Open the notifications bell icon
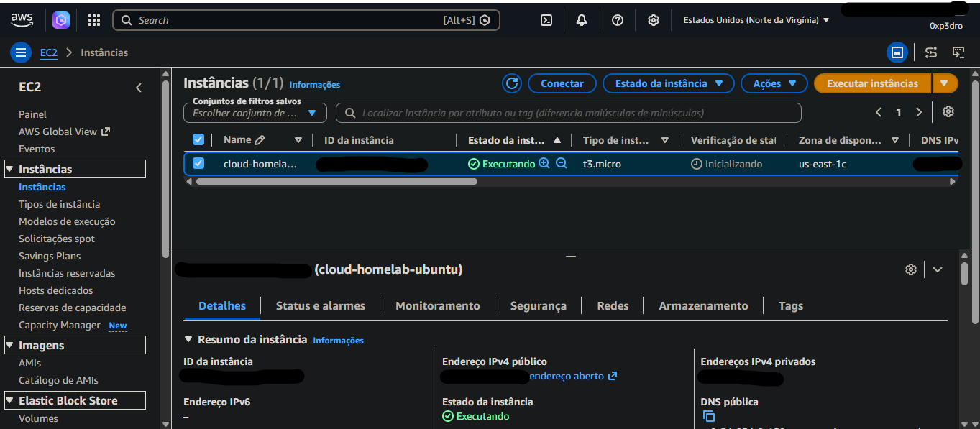The height and width of the screenshot is (429, 980). pyautogui.click(x=582, y=20)
